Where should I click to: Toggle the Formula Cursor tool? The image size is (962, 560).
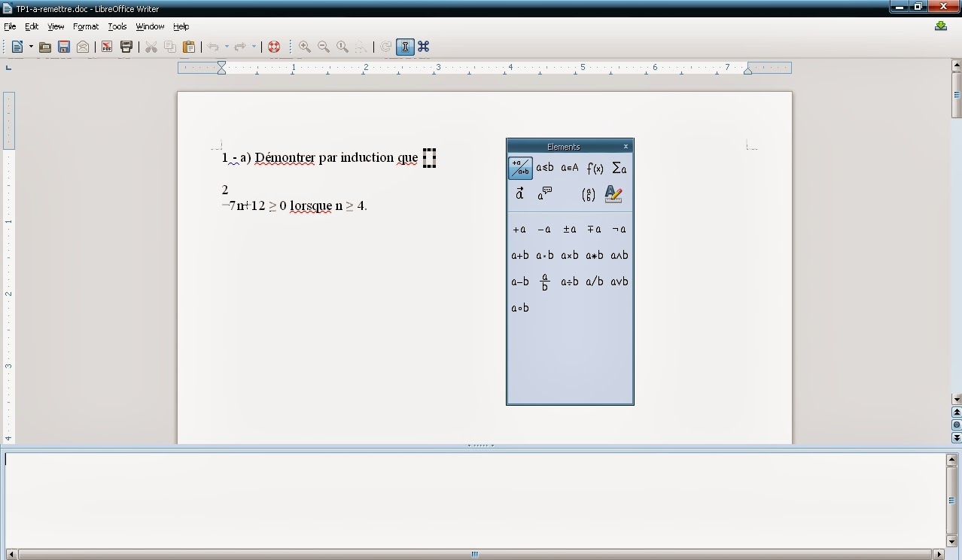pyautogui.click(x=405, y=46)
